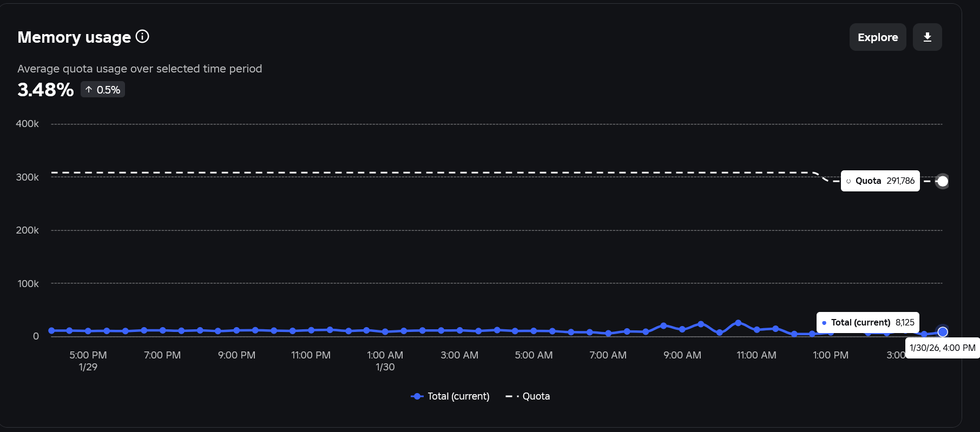Viewport: 980px width, 432px height.
Task: Click the Total (current) 8,125 tooltip
Action: (x=868, y=322)
